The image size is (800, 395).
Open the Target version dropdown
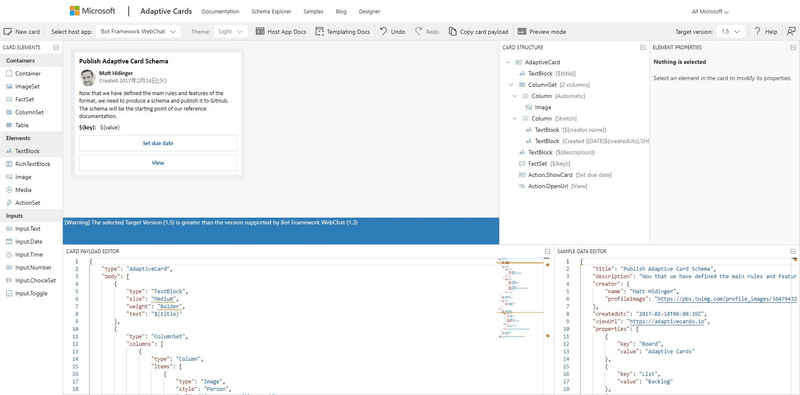[x=730, y=32]
